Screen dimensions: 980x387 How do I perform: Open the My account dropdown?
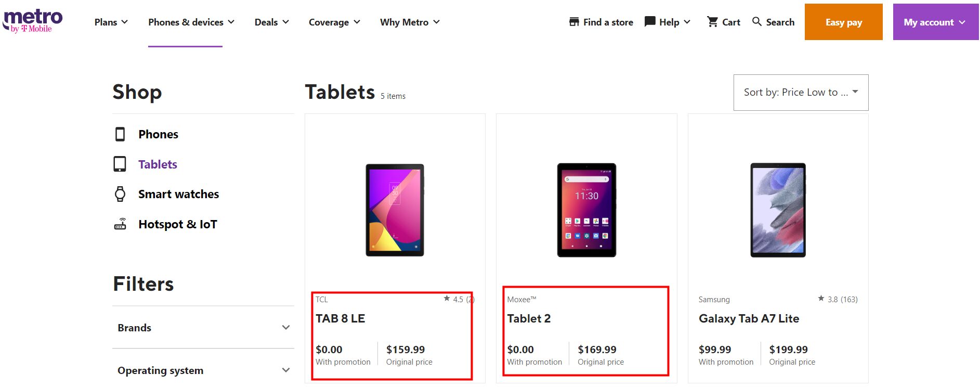[935, 22]
